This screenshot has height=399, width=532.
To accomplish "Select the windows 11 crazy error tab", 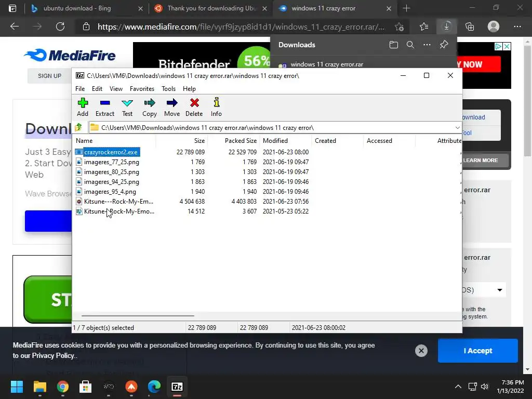I will click(x=323, y=8).
